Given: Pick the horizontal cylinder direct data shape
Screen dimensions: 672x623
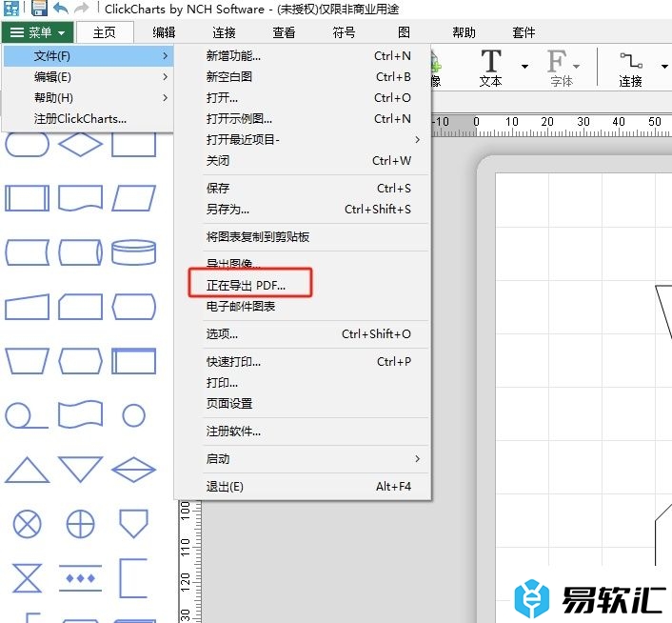Looking at the screenshot, I should click(x=80, y=252).
